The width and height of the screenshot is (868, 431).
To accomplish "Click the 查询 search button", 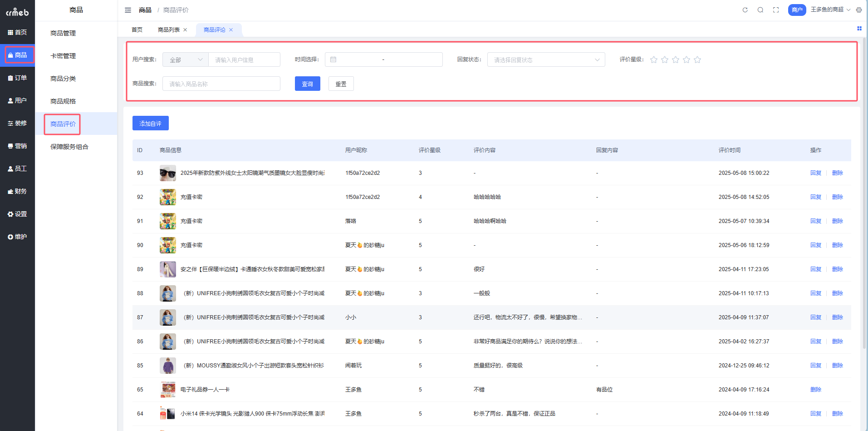I will (x=307, y=83).
